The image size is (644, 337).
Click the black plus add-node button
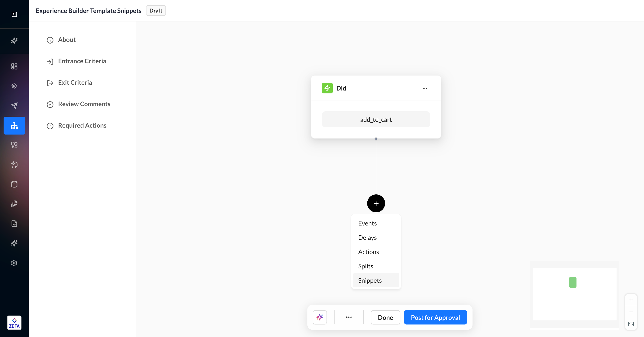coord(376,203)
